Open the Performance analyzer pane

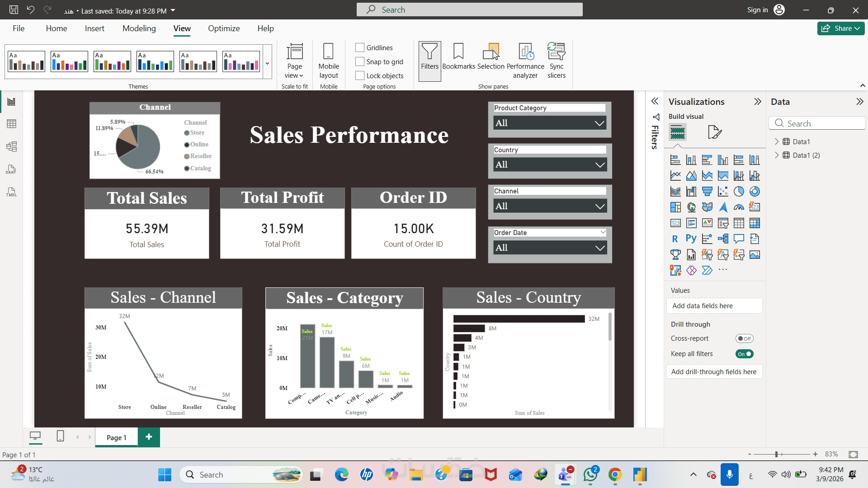(x=525, y=60)
